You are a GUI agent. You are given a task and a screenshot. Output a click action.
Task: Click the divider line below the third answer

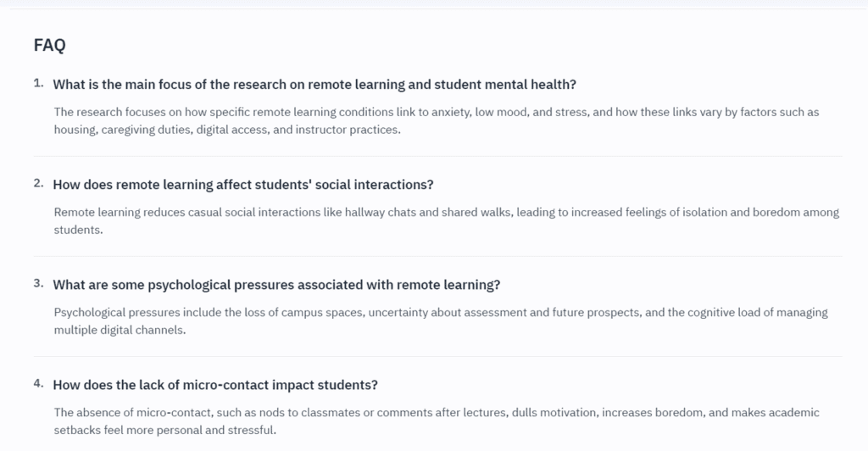[x=437, y=357]
